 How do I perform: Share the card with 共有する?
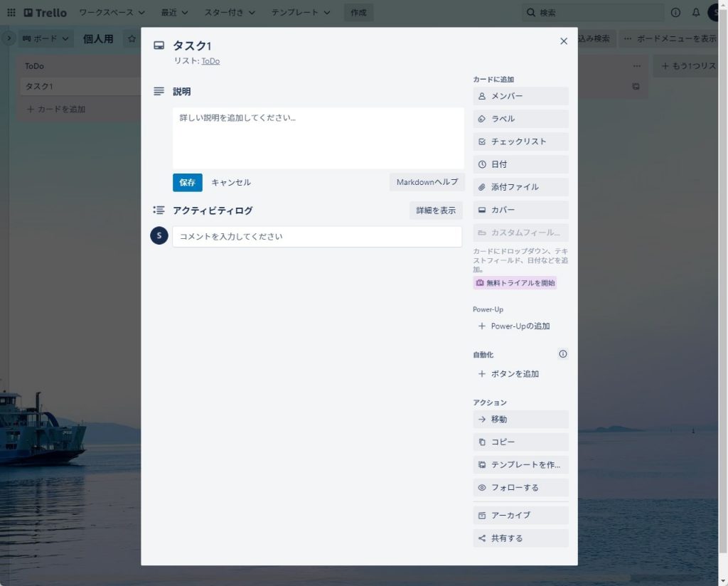pos(520,538)
